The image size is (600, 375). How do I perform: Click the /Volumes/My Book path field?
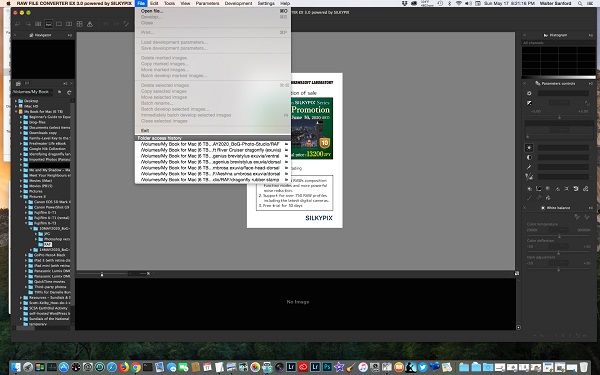[x=33, y=92]
